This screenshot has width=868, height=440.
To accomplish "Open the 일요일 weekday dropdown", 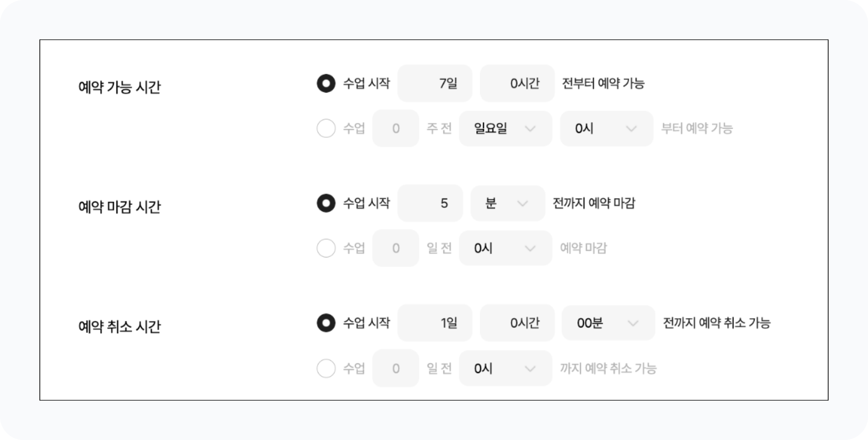I will tap(505, 129).
